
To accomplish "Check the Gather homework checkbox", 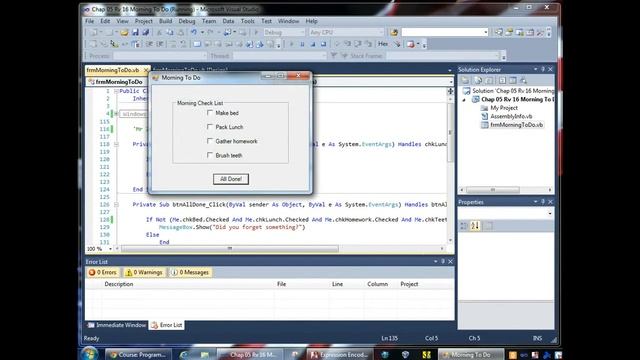I will [210, 141].
